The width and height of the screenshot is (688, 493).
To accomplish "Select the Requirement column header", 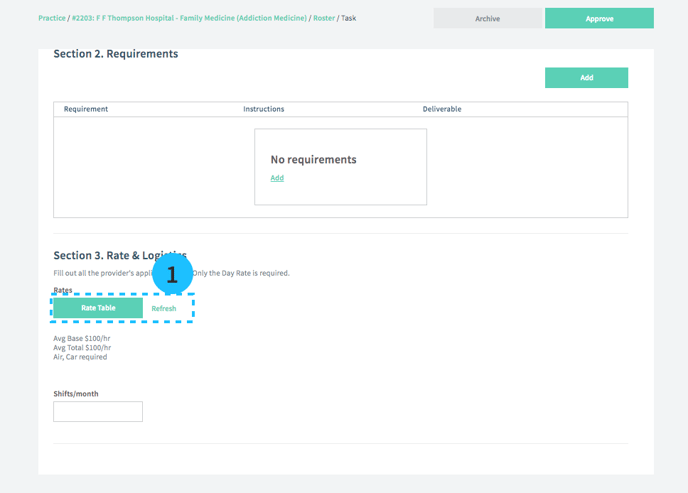I will pos(86,109).
